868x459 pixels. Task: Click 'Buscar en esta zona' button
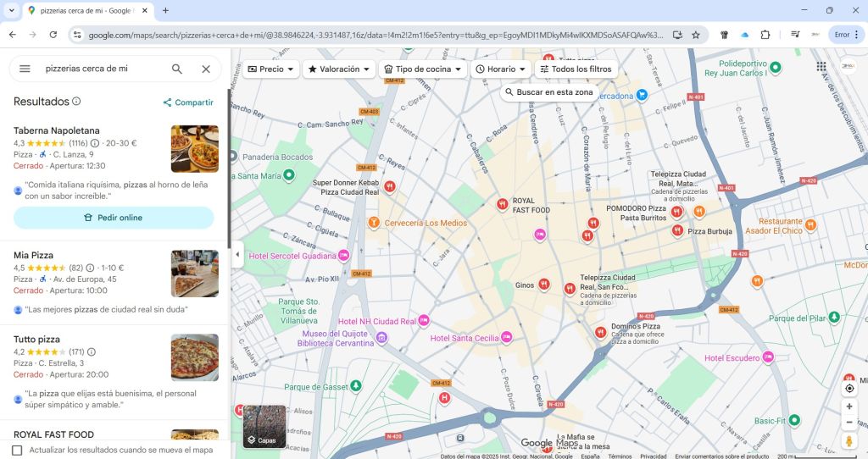tap(549, 92)
